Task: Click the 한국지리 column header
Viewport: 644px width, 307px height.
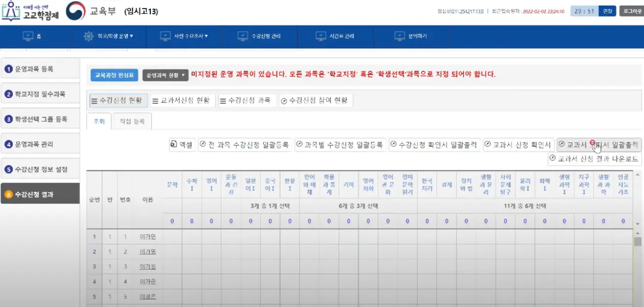Action: (x=427, y=184)
